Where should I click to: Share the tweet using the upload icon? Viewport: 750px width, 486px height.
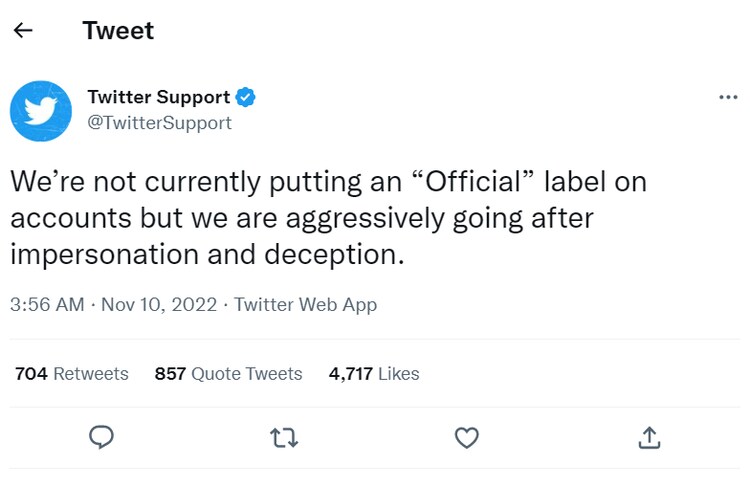point(648,437)
